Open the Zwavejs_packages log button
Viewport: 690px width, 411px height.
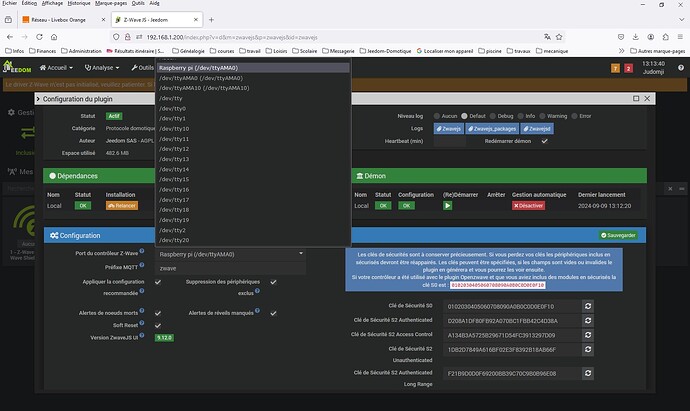tap(492, 128)
